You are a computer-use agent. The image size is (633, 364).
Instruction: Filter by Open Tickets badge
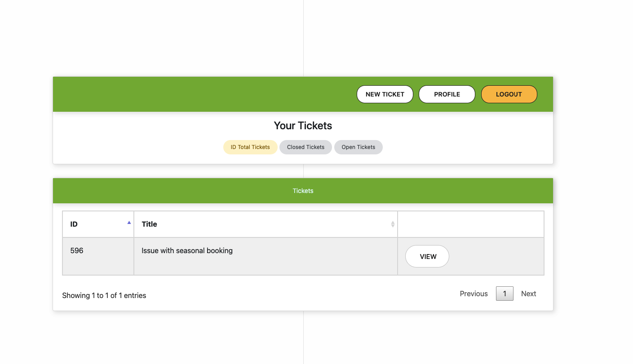click(358, 147)
